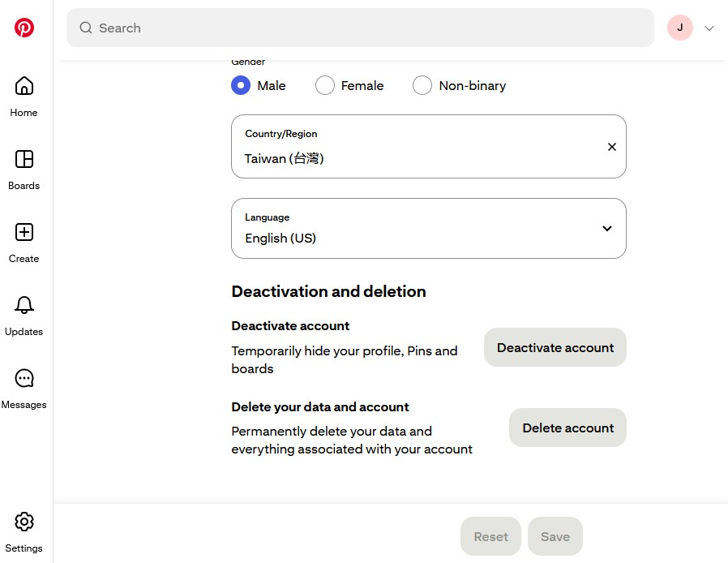Viewport: 728px width, 563px height.
Task: Open Updates notifications bell
Action: [24, 305]
